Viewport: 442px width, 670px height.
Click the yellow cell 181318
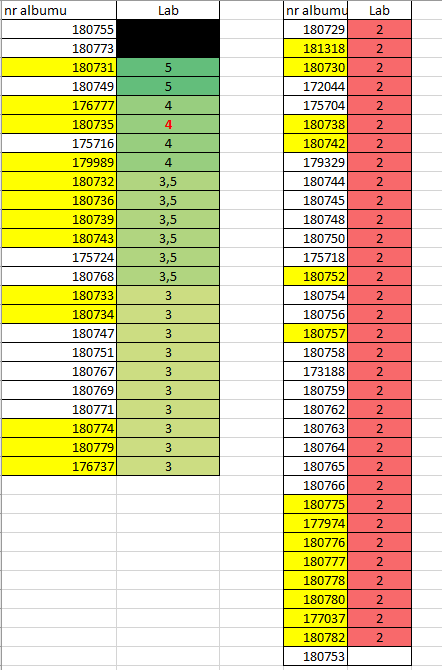pyautogui.click(x=316, y=48)
